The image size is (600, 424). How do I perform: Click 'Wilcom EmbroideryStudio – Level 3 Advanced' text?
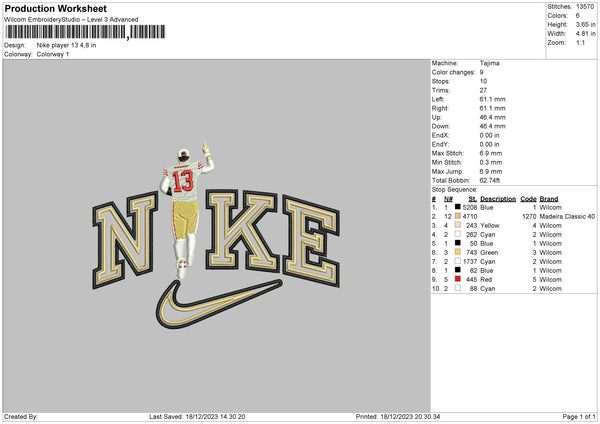[x=71, y=20]
